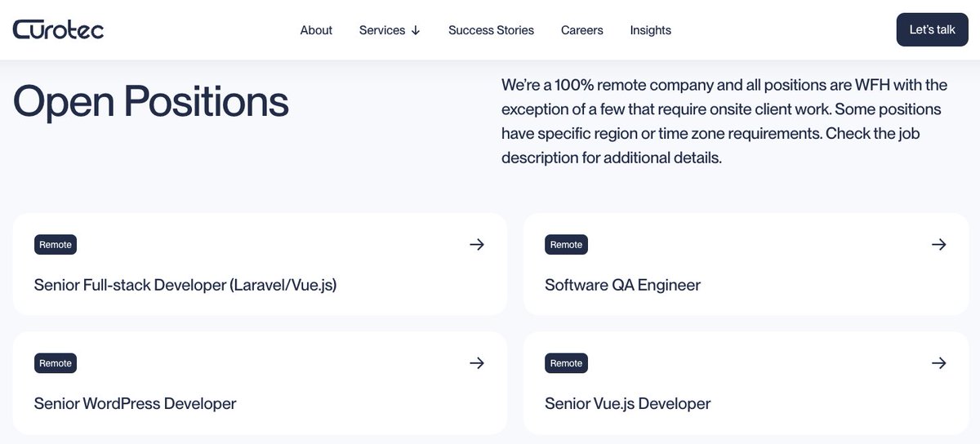The width and height of the screenshot is (980, 444).
Task: Click arrow on Software QA Engineer card
Action: pos(939,244)
